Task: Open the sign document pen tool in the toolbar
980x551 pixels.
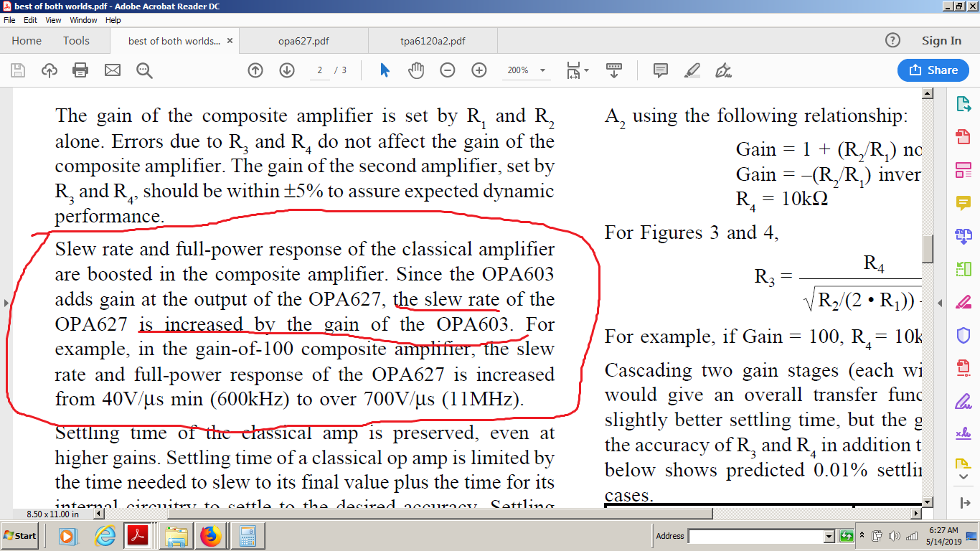Action: pos(724,70)
